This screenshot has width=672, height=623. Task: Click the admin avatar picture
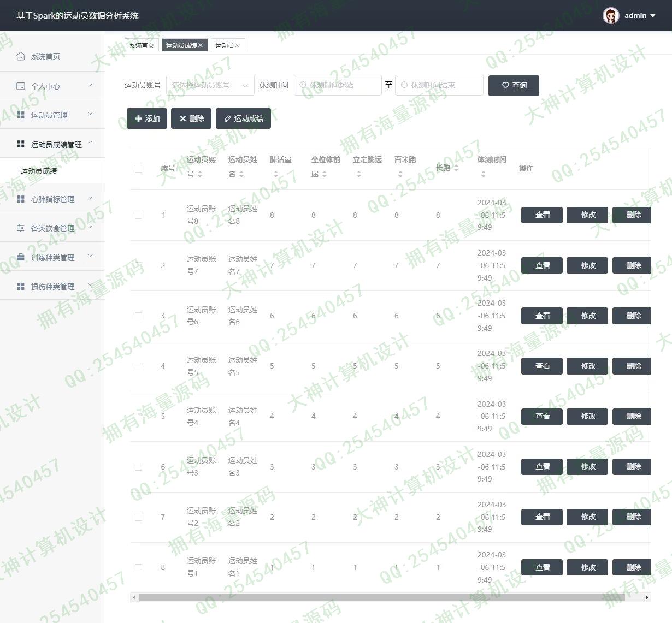[611, 15]
